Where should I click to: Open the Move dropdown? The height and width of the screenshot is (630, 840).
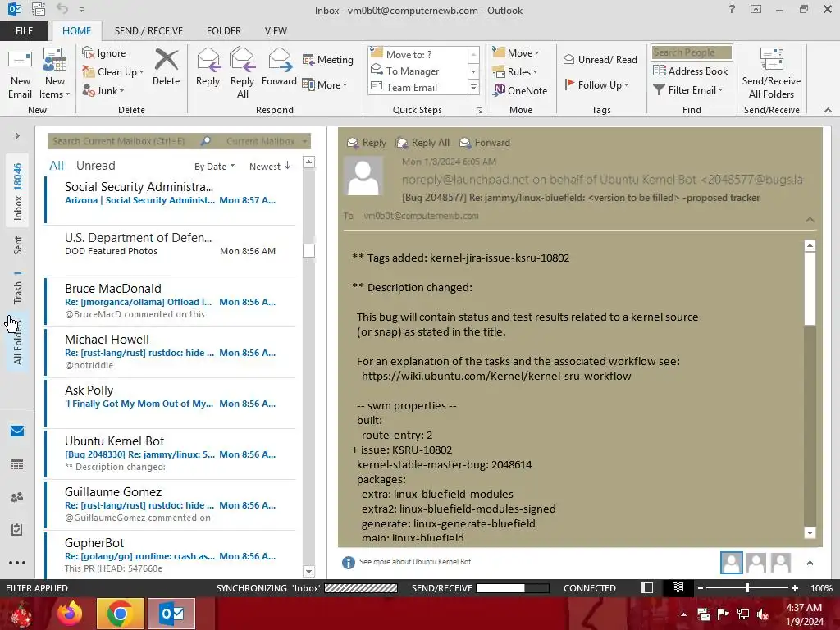[x=516, y=53]
